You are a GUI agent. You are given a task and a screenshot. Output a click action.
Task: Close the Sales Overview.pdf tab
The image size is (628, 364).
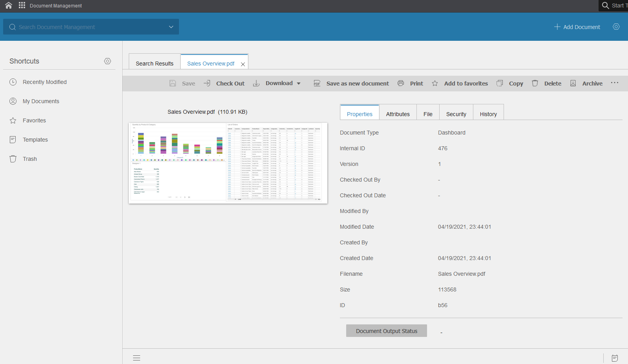pos(243,64)
